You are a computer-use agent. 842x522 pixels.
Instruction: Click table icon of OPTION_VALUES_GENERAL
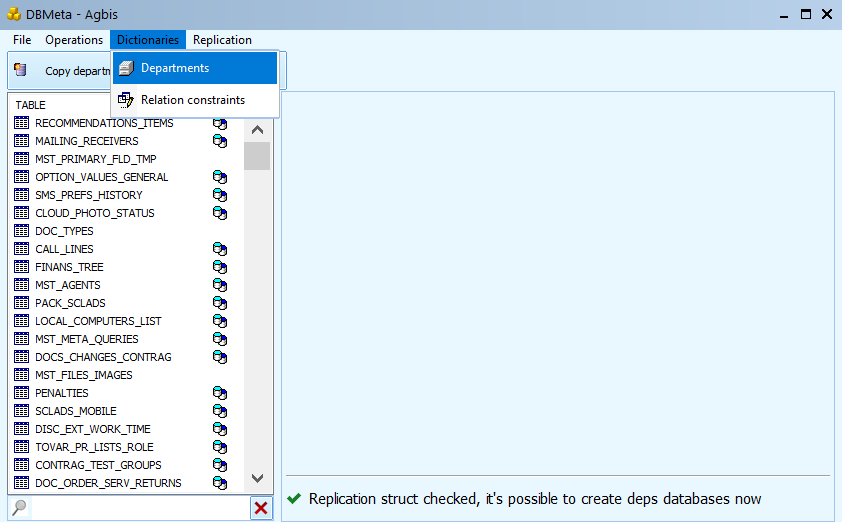[x=21, y=177]
